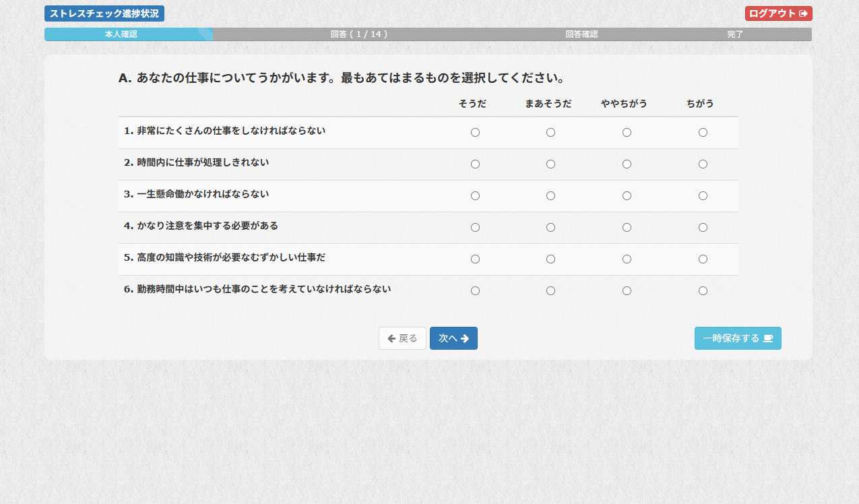Click the ストレスチェック進捗状況 label
This screenshot has width=859, height=504.
(104, 13)
